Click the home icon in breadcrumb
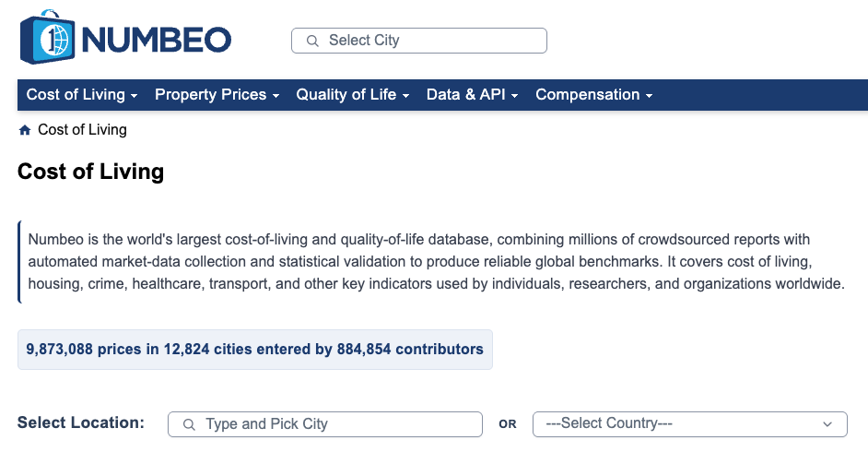The width and height of the screenshot is (868, 452). click(x=24, y=130)
